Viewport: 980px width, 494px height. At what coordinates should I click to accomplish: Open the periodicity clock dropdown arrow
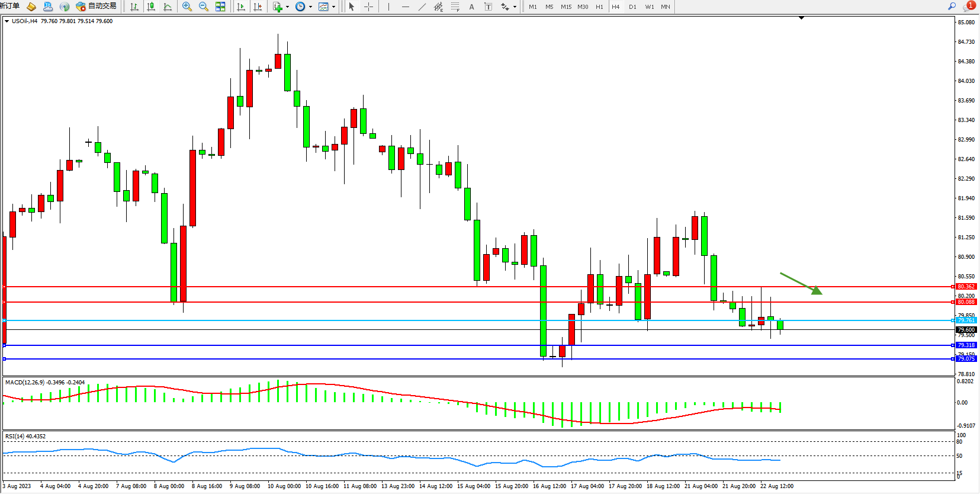310,7
